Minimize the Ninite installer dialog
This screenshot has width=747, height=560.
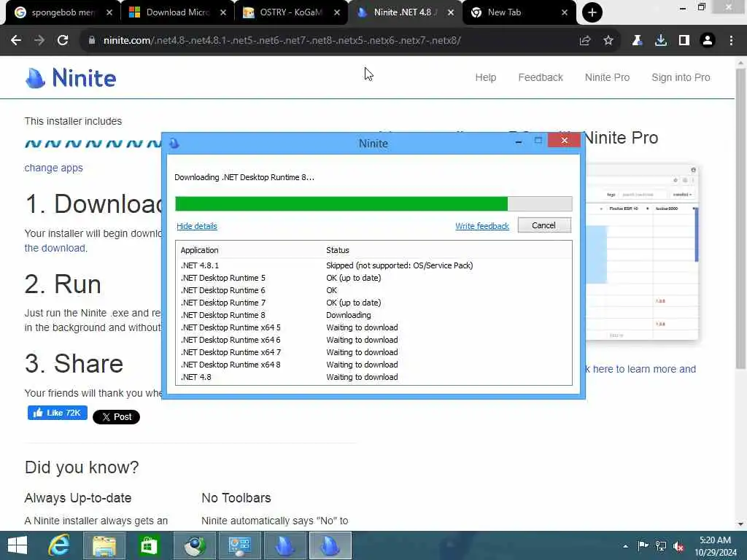tap(519, 141)
